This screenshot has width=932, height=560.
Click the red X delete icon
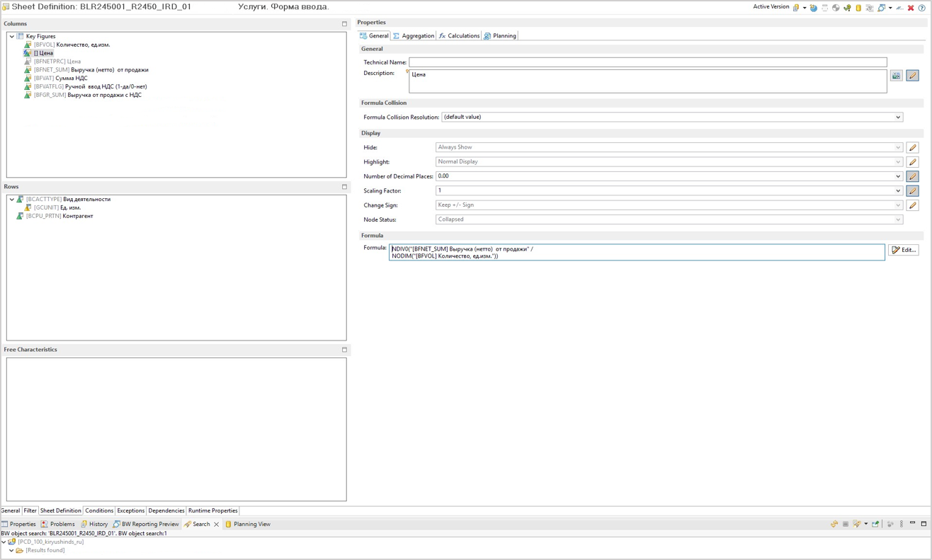[x=911, y=8]
